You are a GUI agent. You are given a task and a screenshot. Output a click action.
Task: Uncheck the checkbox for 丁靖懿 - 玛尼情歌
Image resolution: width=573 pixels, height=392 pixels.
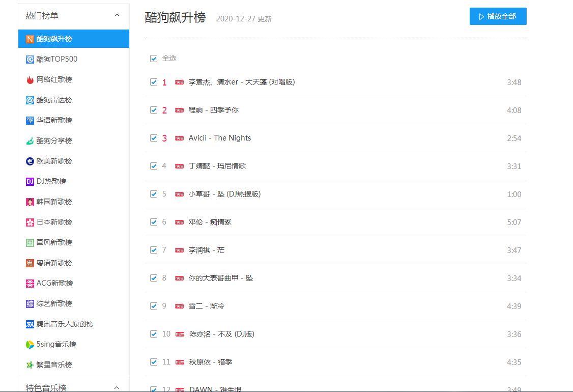[x=154, y=166]
